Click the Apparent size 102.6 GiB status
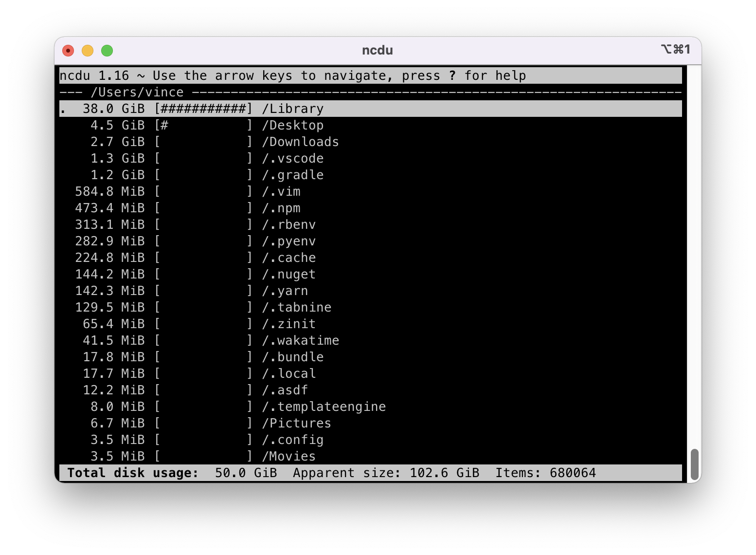The width and height of the screenshot is (756, 555). (x=386, y=473)
